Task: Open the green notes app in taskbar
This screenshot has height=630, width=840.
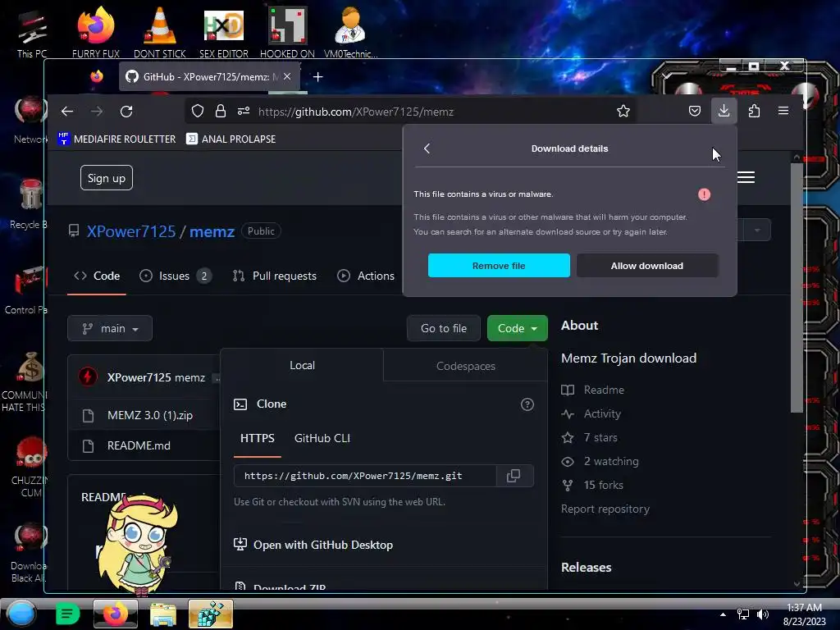Action: (67, 614)
